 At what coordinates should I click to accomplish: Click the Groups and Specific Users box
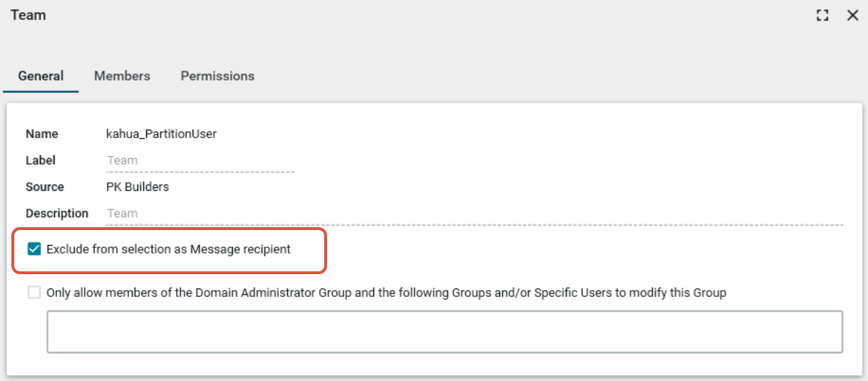pyautogui.click(x=445, y=331)
